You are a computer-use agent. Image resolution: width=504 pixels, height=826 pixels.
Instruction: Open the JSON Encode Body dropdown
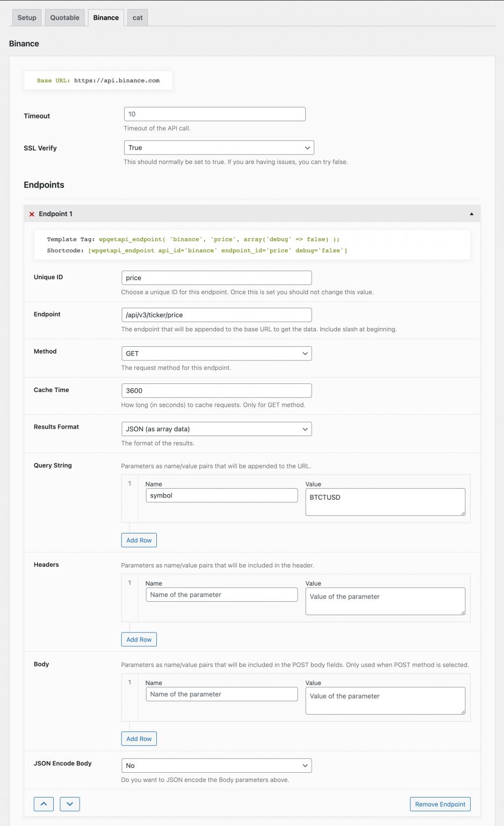coord(217,765)
